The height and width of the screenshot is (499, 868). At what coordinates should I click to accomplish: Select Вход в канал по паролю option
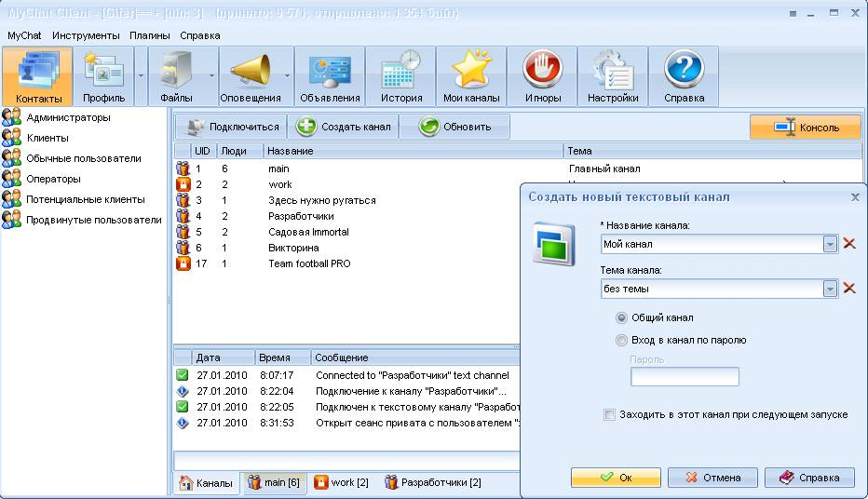tap(622, 340)
